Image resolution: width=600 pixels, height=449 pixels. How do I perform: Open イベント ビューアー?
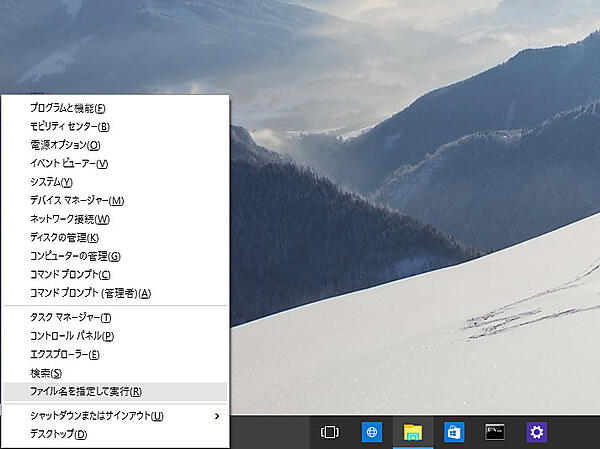coord(68,163)
